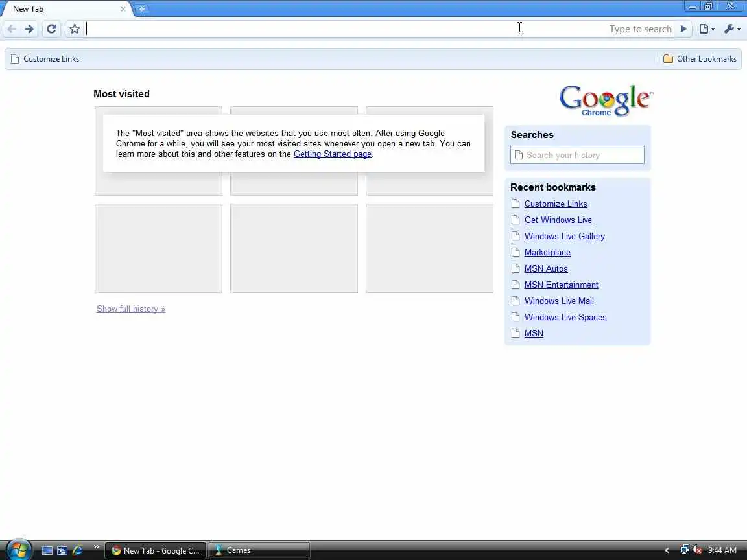Open Get Windows Live bookmark
The width and height of the screenshot is (747, 560).
[x=558, y=220]
